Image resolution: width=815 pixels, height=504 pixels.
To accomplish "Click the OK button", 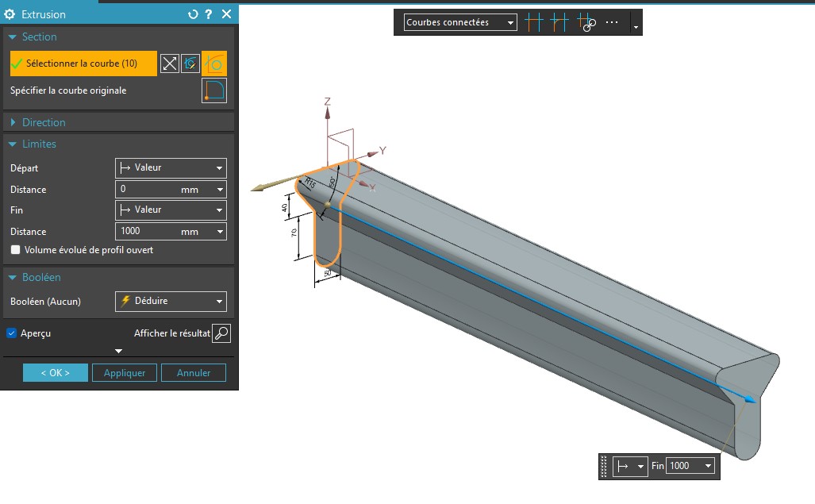I will pos(55,372).
